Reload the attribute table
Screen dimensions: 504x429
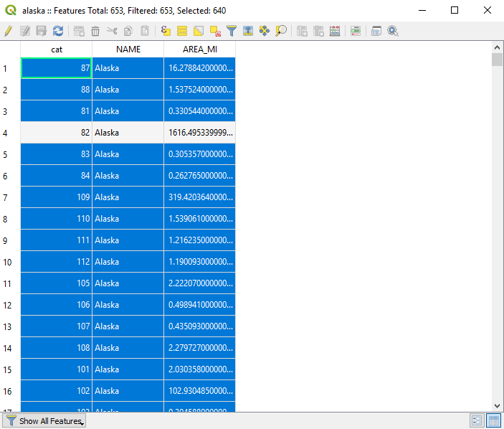coord(58,31)
